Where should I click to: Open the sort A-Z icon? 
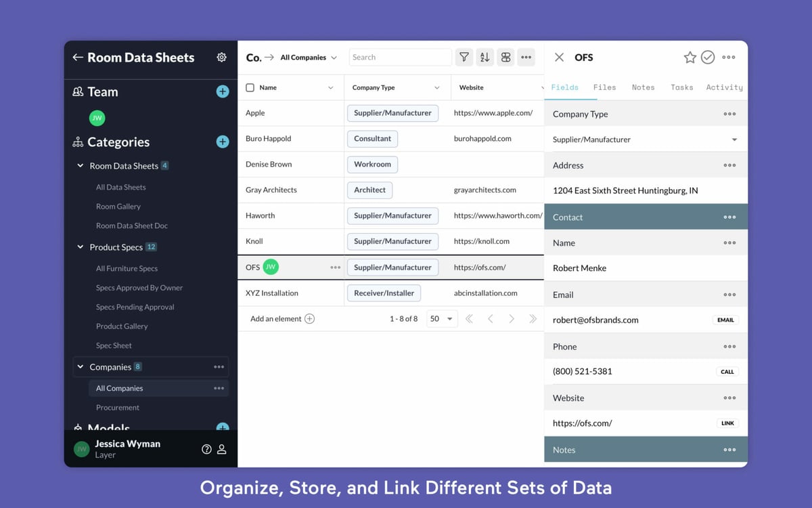click(484, 58)
